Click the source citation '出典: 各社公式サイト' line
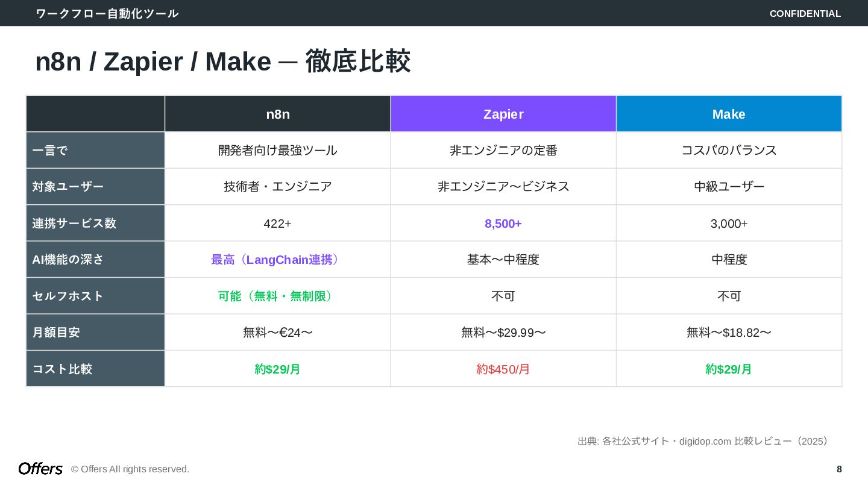The image size is (868, 488). 704,441
